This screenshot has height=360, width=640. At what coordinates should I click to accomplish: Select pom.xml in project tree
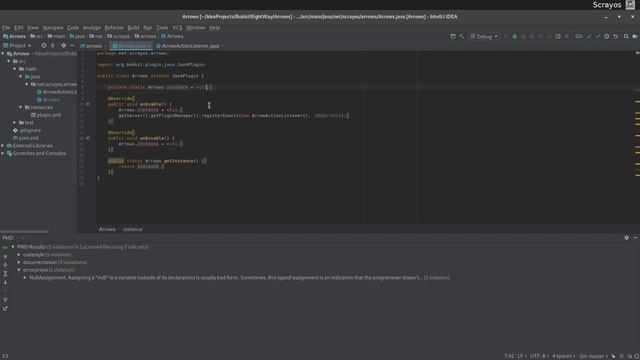click(x=25, y=138)
